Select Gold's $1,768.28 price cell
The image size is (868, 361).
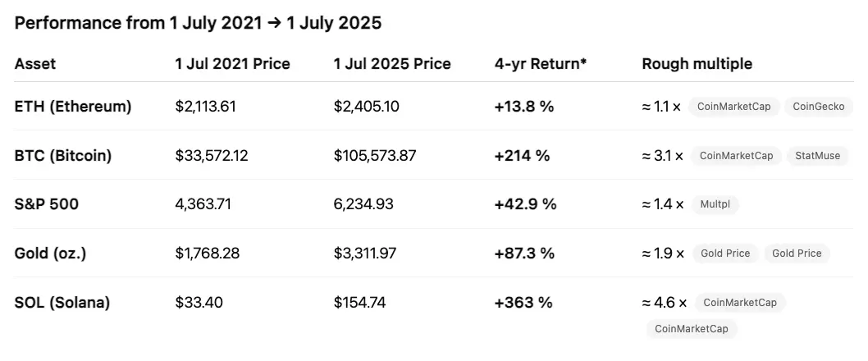(x=208, y=254)
